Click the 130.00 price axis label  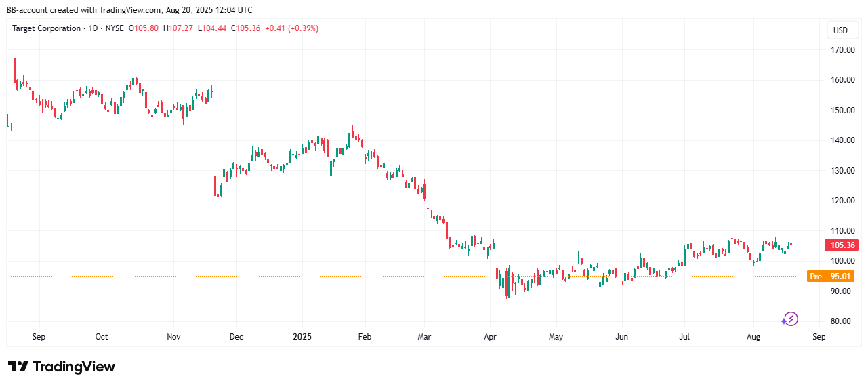[842, 171]
